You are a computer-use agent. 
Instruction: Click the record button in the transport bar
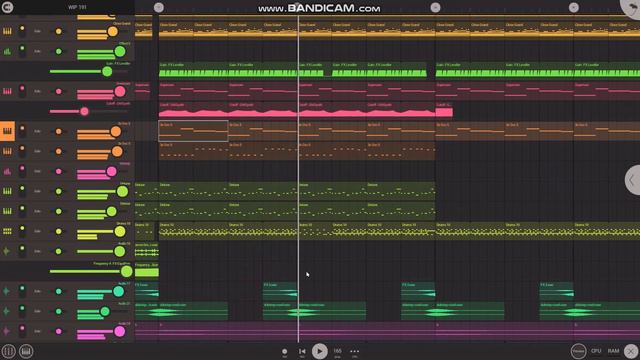tap(284, 351)
